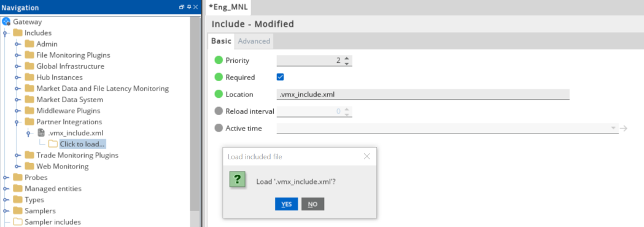Click the grey Reload interval indicator
644x227 pixels.
pyautogui.click(x=219, y=111)
